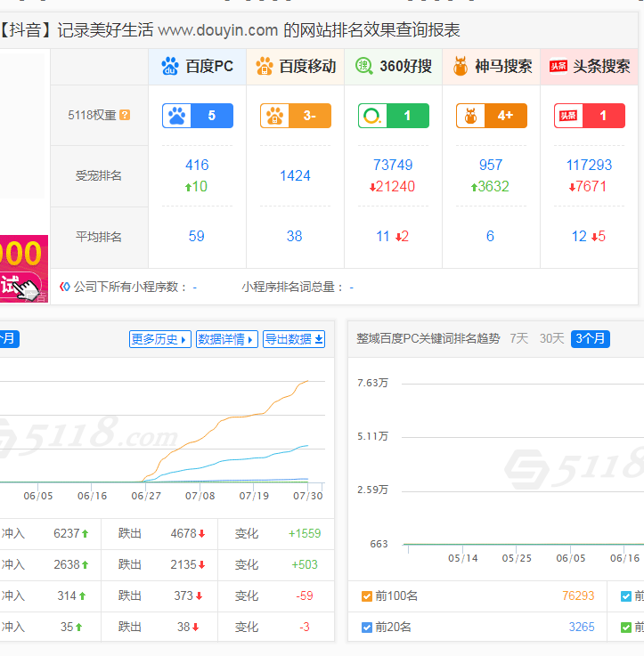Click green up arrow beside 314
The height and width of the screenshot is (656, 644).
click(82, 595)
